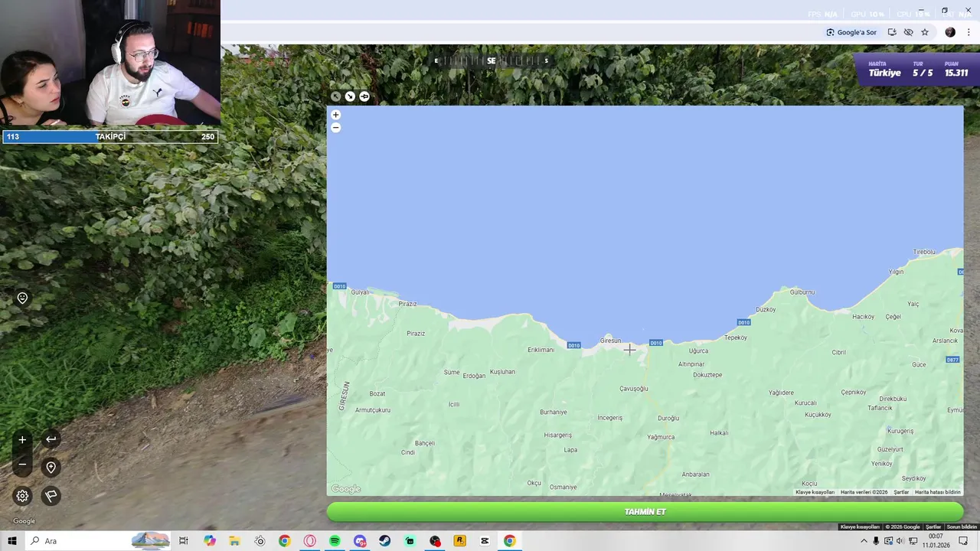
Task: Open Copilot from the taskbar
Action: click(210, 541)
